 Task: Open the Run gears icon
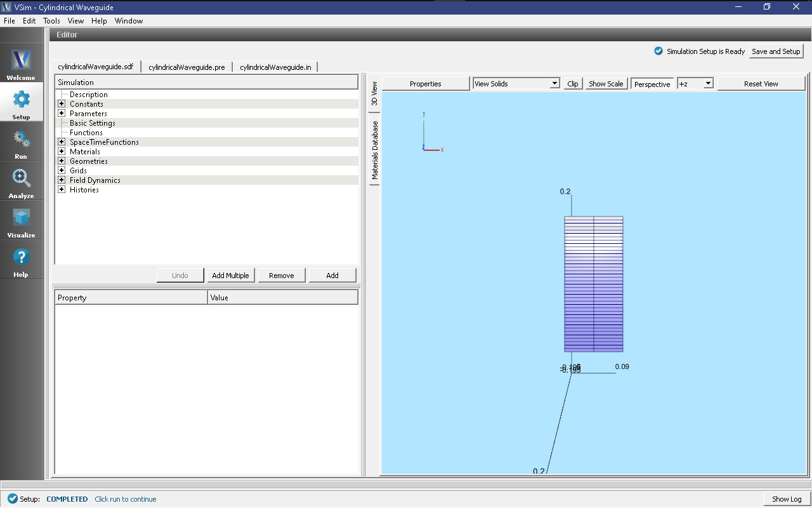pos(21,138)
